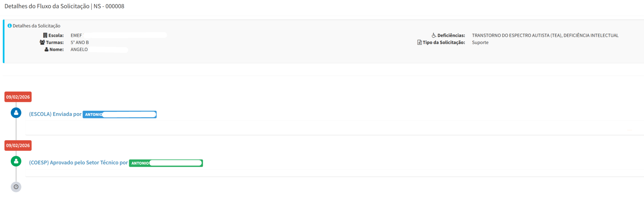
Task: Select the blue user circle timeline icon
Action: 16,113
